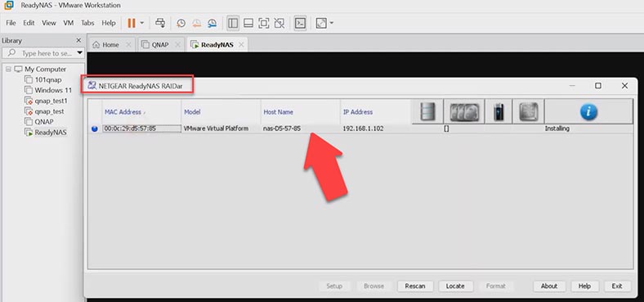Click the library search field
This screenshot has height=302, width=644.
pos(42,53)
